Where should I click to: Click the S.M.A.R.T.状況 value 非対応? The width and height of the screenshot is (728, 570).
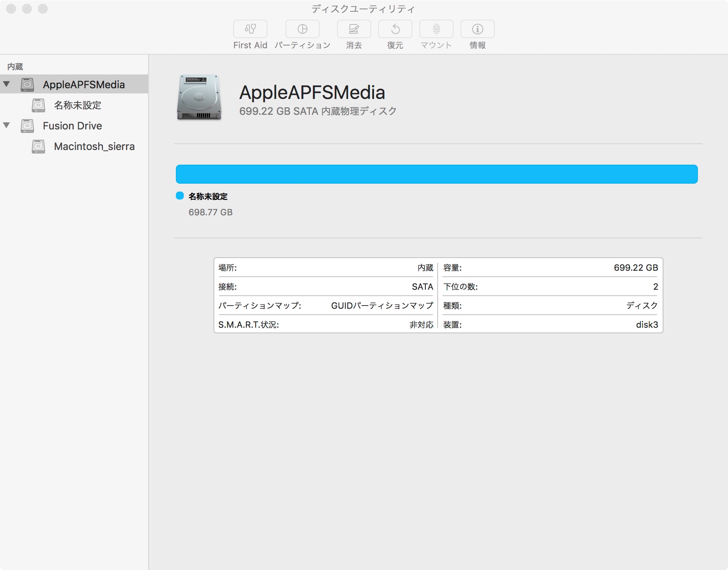[421, 325]
